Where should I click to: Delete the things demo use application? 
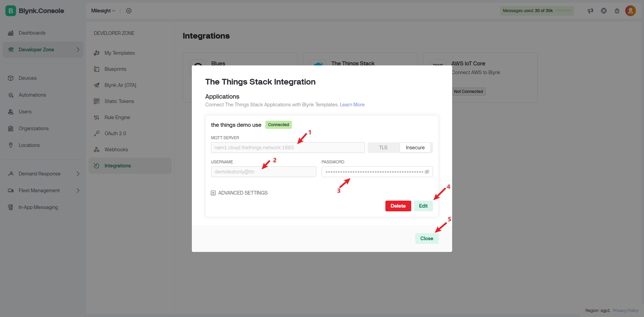[x=398, y=206]
